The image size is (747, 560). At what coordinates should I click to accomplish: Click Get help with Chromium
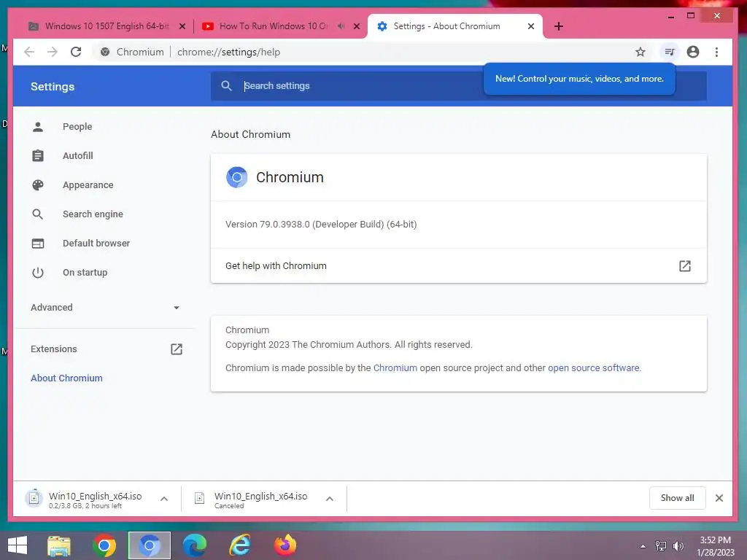[x=458, y=266]
